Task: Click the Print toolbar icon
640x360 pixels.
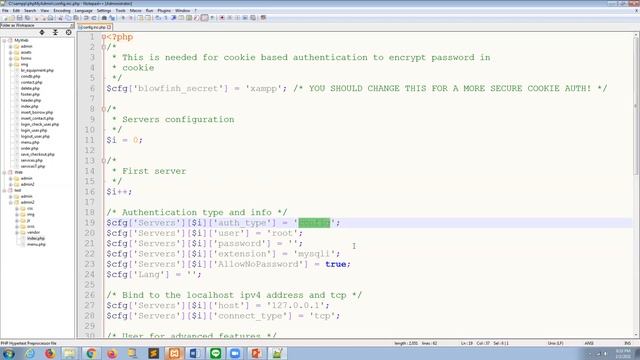Action: pos(50,18)
